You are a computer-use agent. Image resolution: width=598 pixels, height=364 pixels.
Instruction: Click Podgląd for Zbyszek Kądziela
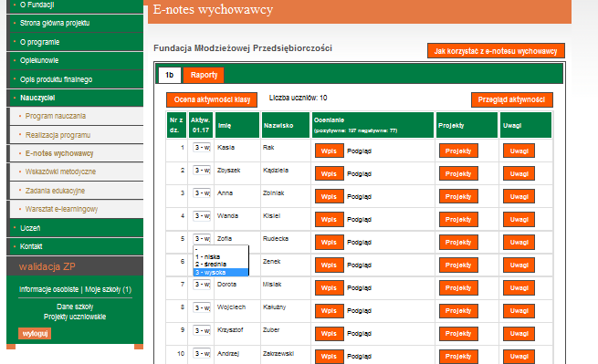click(x=360, y=174)
